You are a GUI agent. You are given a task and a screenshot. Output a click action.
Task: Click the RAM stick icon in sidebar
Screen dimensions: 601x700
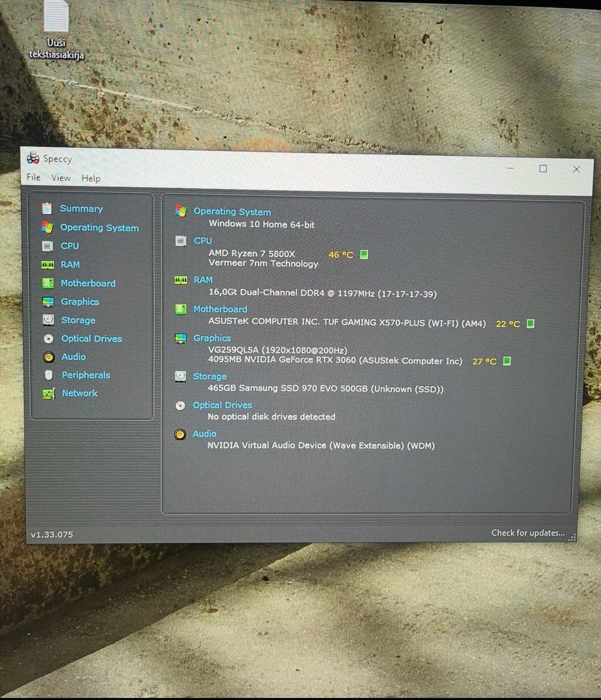pos(48,265)
